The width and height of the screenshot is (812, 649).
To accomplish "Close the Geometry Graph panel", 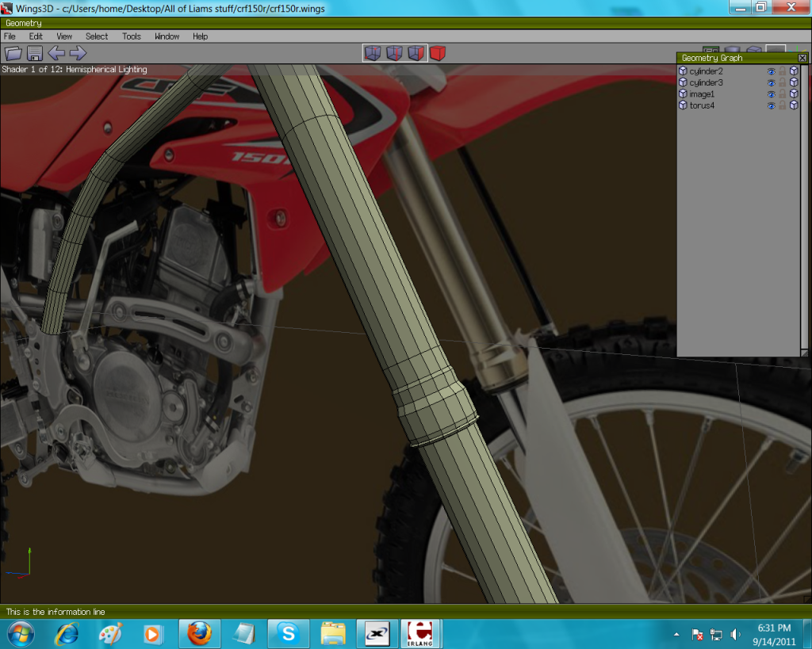I will pyautogui.click(x=802, y=58).
